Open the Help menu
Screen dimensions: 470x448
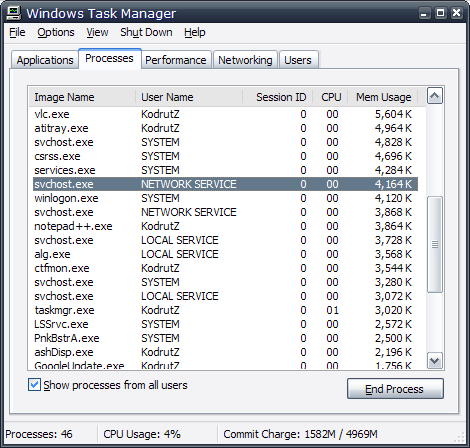click(195, 32)
